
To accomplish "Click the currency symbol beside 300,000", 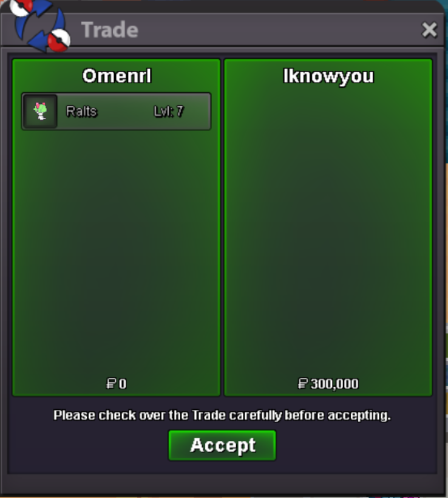I will pyautogui.click(x=302, y=384).
